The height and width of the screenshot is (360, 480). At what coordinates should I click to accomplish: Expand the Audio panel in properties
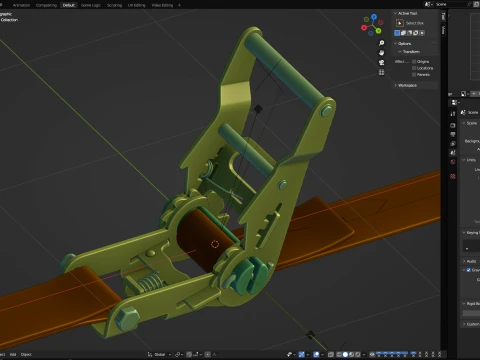(x=464, y=261)
